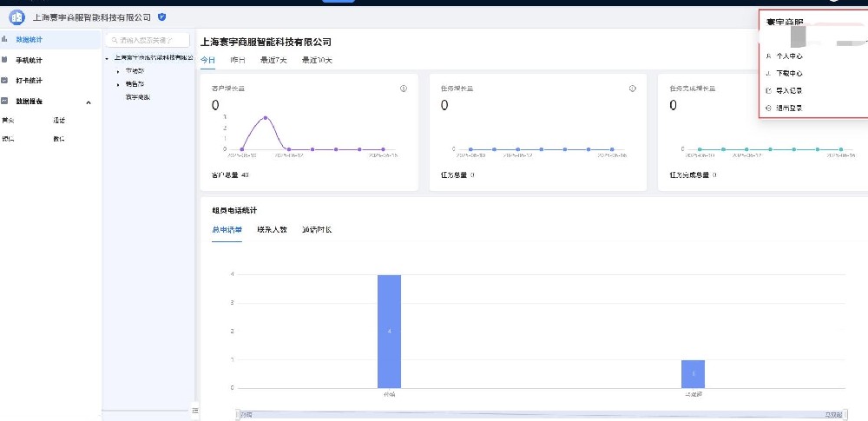Click 赛宇商服 name in the user panel
Viewport: 868px width, 421px height.
click(x=785, y=23)
